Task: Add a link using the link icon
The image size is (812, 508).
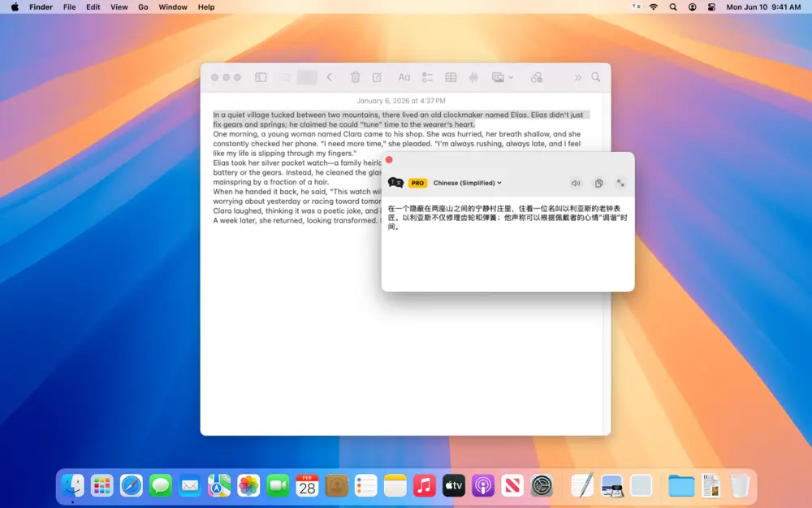Action: [x=537, y=76]
